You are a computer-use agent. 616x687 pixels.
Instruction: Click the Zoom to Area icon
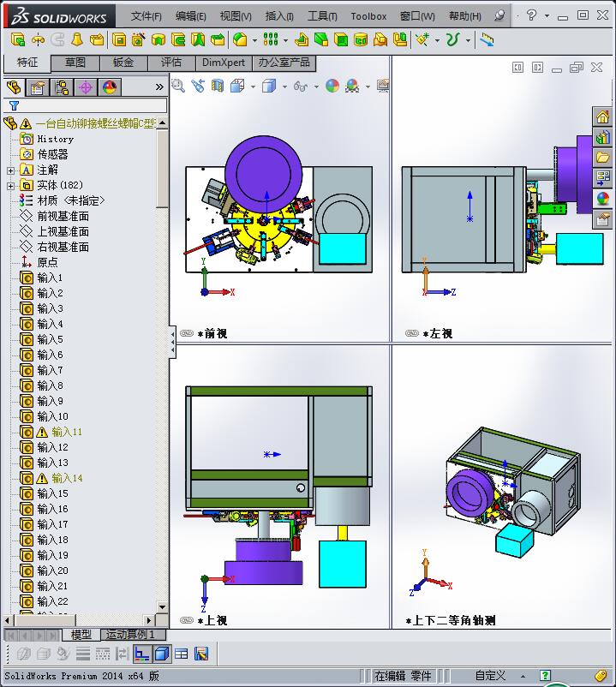click(177, 86)
